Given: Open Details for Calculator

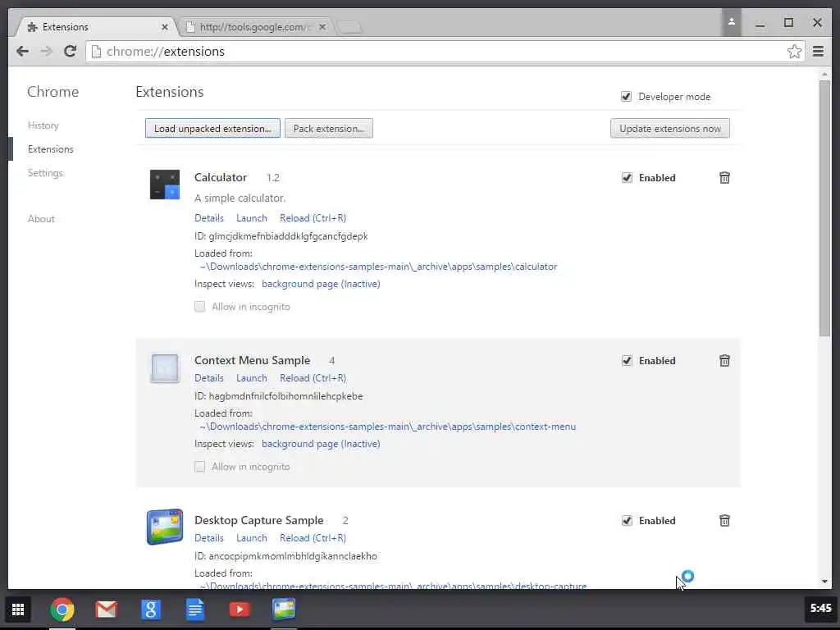Looking at the screenshot, I should [x=209, y=218].
